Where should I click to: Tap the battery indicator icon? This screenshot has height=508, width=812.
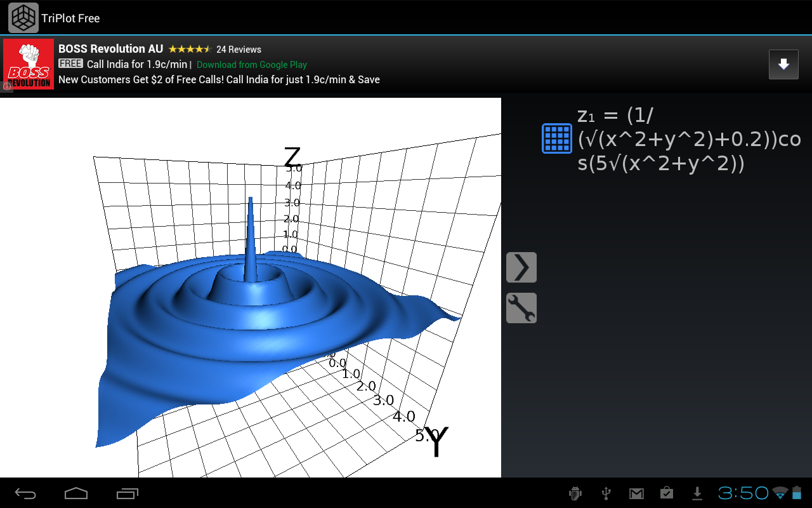tap(797, 493)
